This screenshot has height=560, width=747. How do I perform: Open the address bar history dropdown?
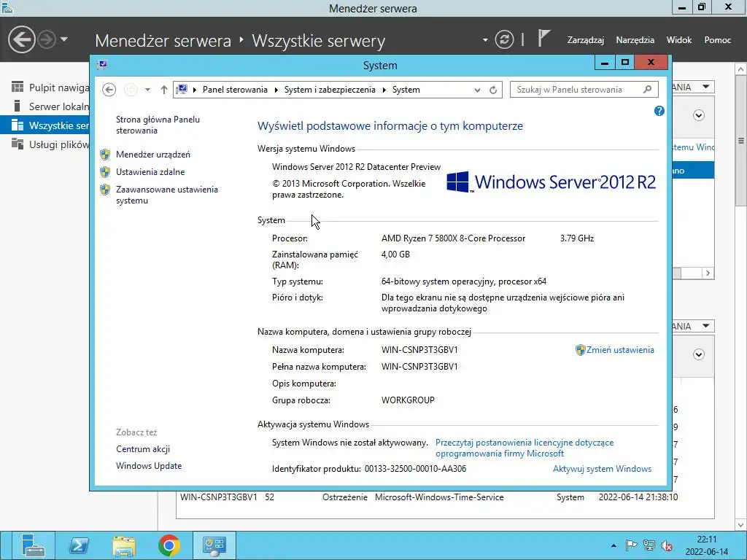[x=477, y=90]
